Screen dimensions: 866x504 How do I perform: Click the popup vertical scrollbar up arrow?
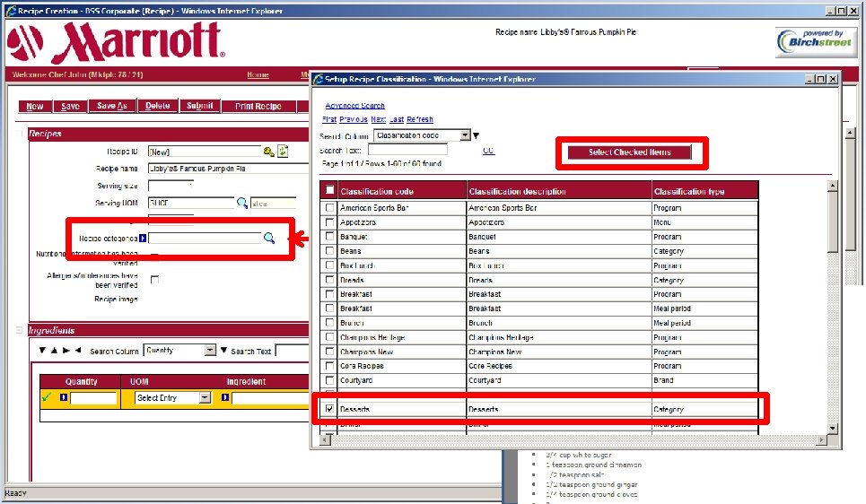833,186
